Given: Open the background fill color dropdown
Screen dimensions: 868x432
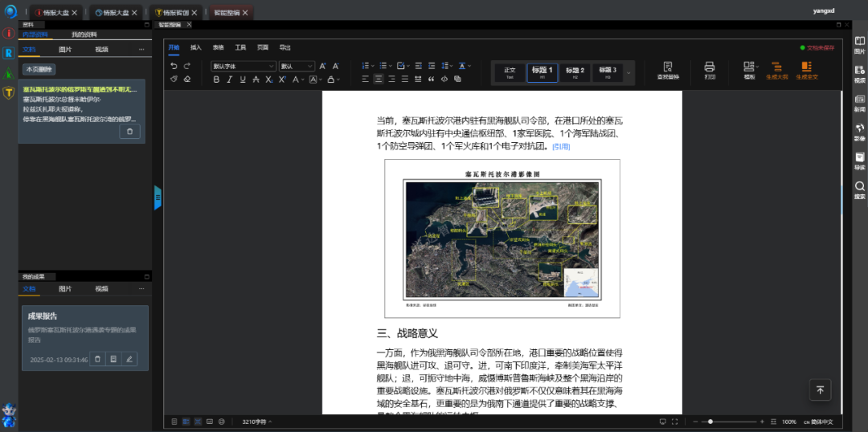Looking at the screenshot, I should tap(339, 79).
